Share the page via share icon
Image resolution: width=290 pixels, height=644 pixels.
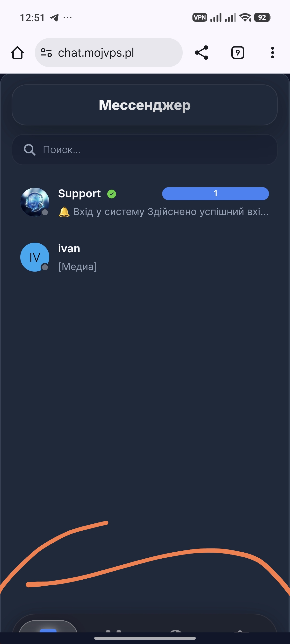tap(202, 53)
